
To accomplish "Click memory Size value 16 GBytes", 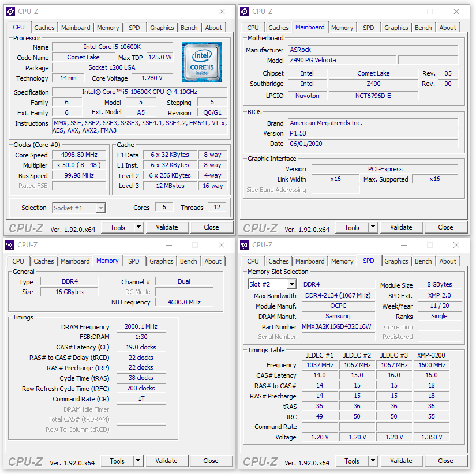I will click(x=69, y=292).
